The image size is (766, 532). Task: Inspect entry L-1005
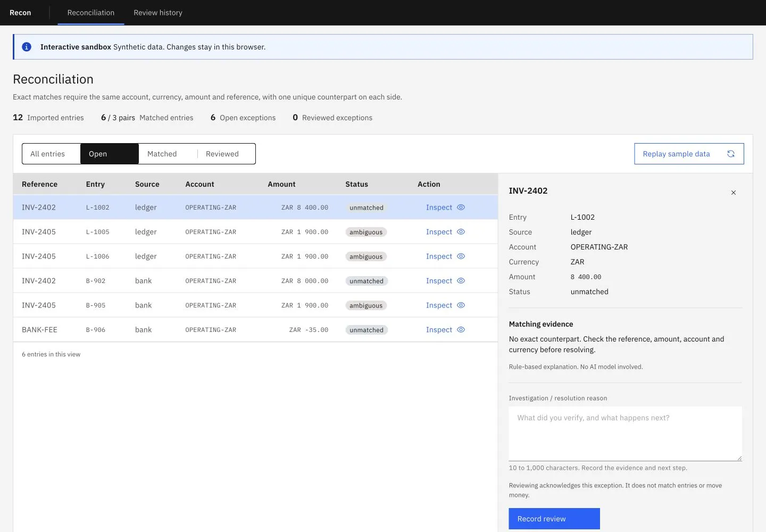coord(445,232)
